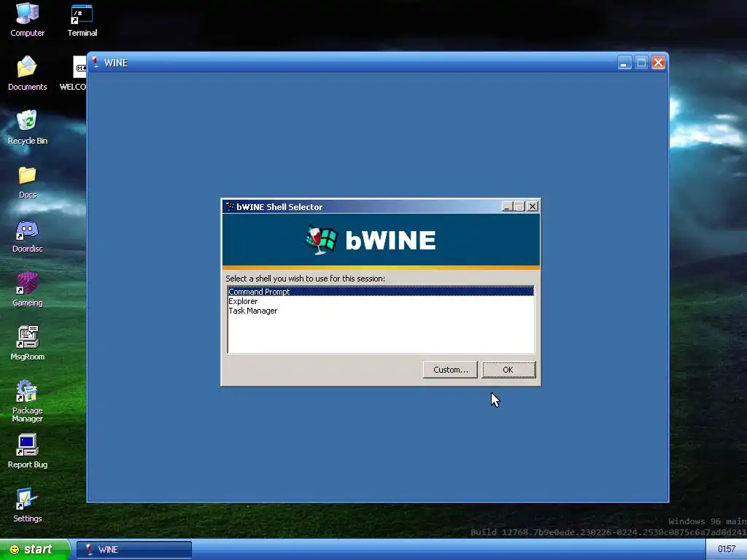
Task: Click the Custom... button
Action: 450,370
